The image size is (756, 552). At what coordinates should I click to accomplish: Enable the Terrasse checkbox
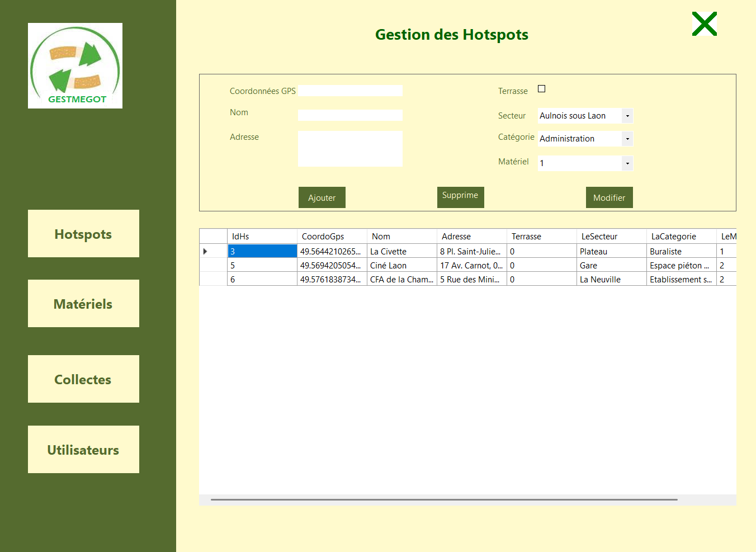click(x=541, y=89)
